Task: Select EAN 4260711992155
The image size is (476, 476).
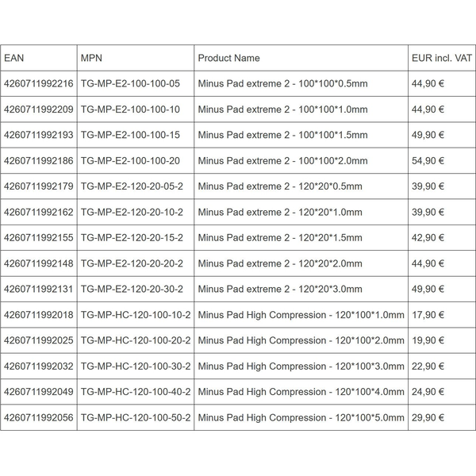Action: [39, 237]
